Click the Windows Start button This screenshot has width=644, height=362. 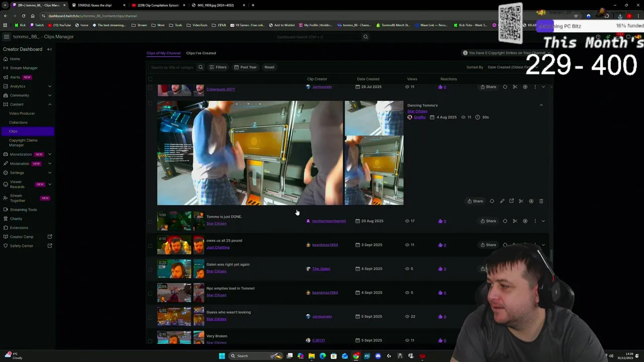pyautogui.click(x=222, y=356)
